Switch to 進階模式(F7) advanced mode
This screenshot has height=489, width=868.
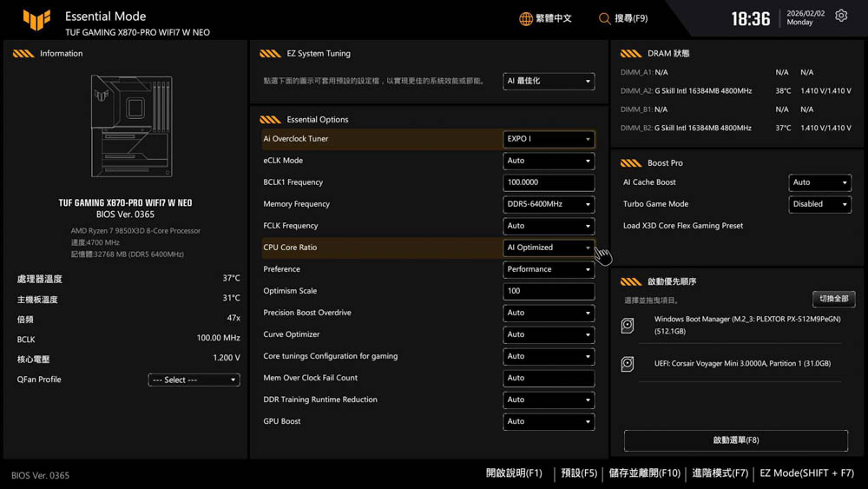coord(720,473)
